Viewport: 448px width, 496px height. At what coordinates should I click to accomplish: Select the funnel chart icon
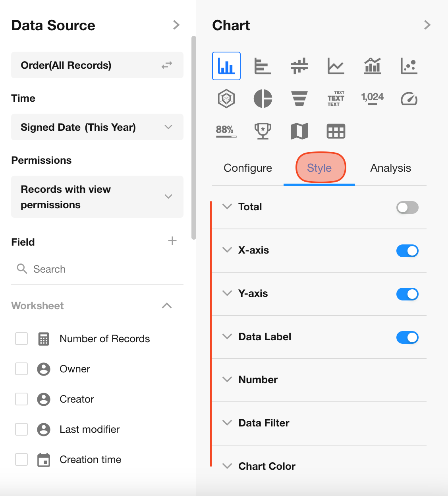299,99
